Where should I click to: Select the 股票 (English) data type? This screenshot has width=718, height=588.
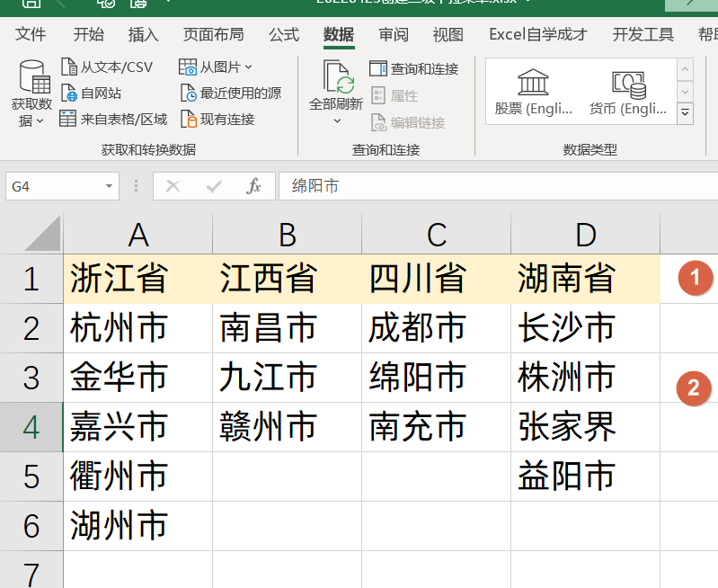(x=534, y=92)
